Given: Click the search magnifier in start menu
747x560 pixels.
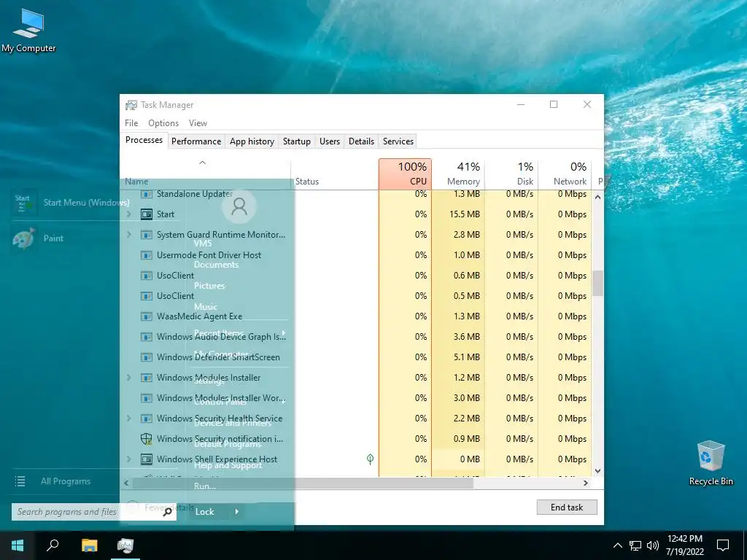Looking at the screenshot, I should point(167,513).
